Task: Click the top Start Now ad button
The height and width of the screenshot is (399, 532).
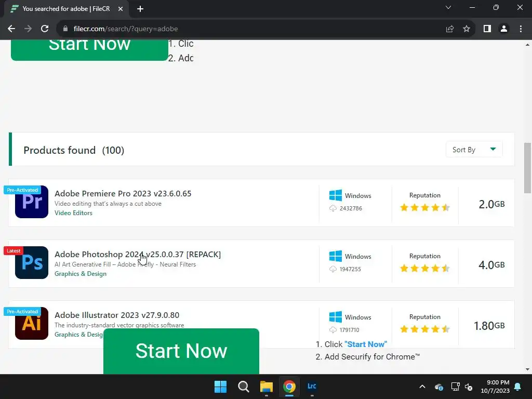Action: pos(89,50)
